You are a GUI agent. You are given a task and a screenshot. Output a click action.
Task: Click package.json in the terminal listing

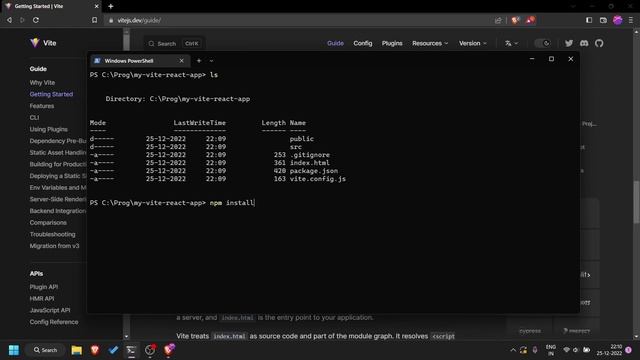(x=313, y=171)
